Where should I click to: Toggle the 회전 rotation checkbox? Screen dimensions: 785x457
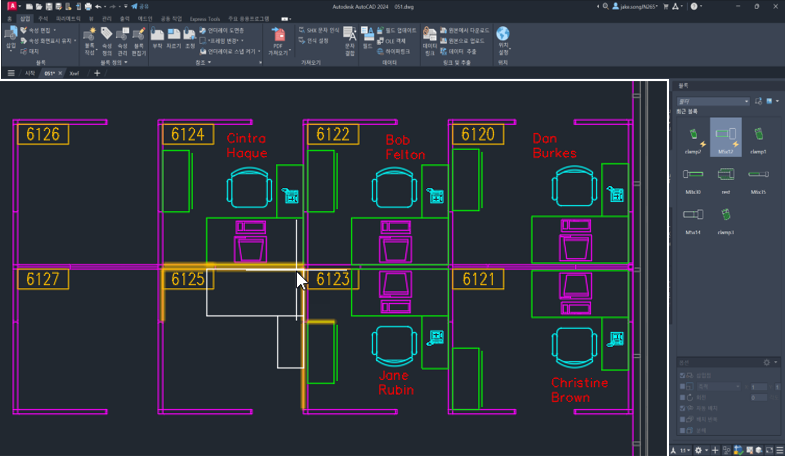tap(682, 397)
